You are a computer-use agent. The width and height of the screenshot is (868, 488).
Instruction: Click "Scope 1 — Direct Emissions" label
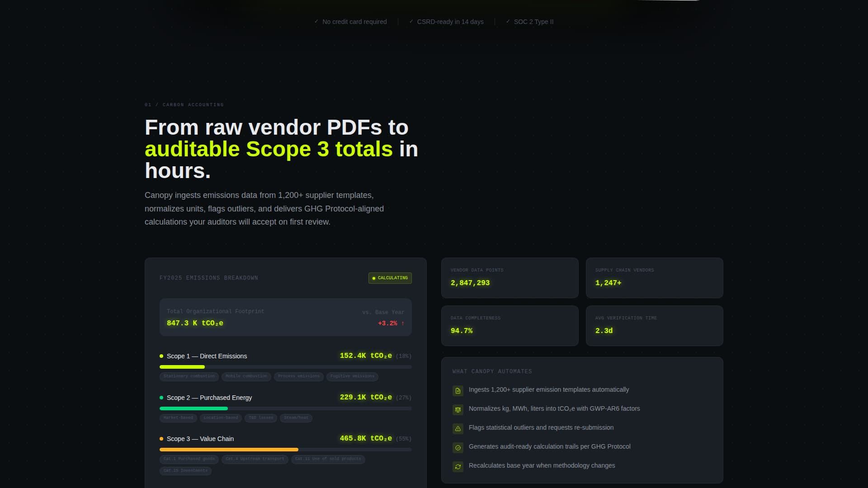(207, 356)
